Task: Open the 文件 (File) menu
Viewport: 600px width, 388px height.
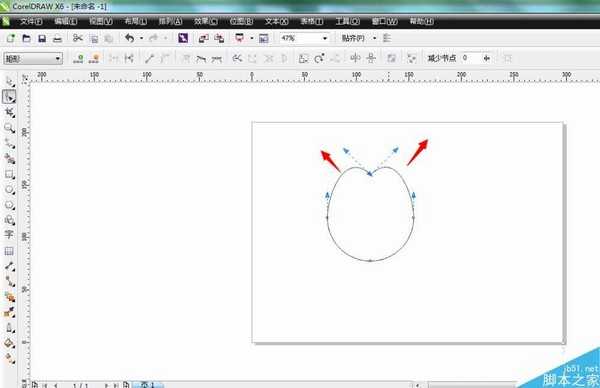Action: point(31,21)
